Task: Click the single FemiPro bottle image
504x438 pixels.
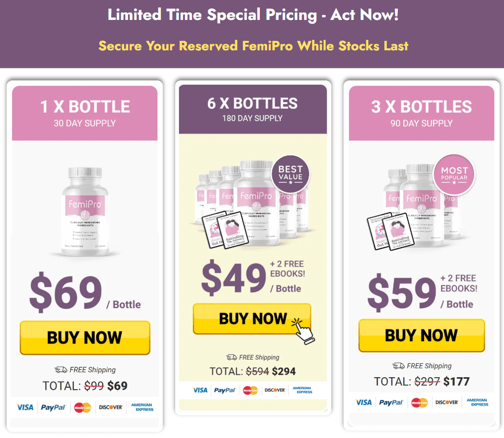Action: click(85, 211)
